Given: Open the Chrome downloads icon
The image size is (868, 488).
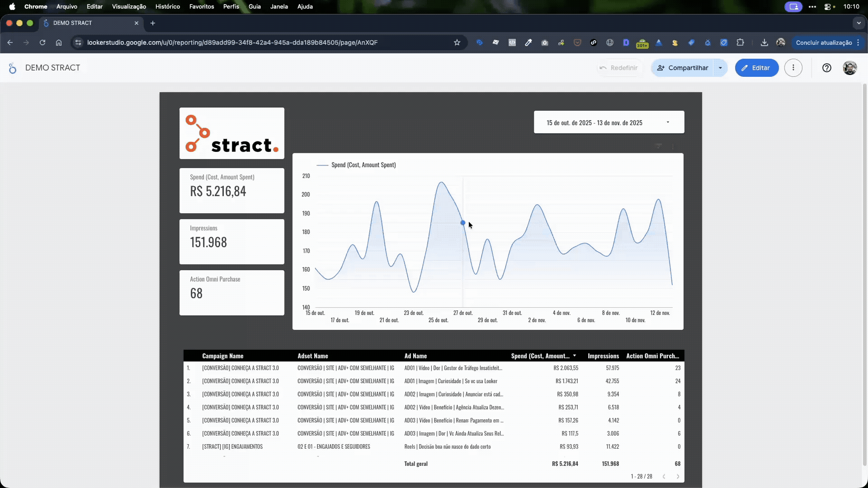Looking at the screenshot, I should click(x=764, y=42).
